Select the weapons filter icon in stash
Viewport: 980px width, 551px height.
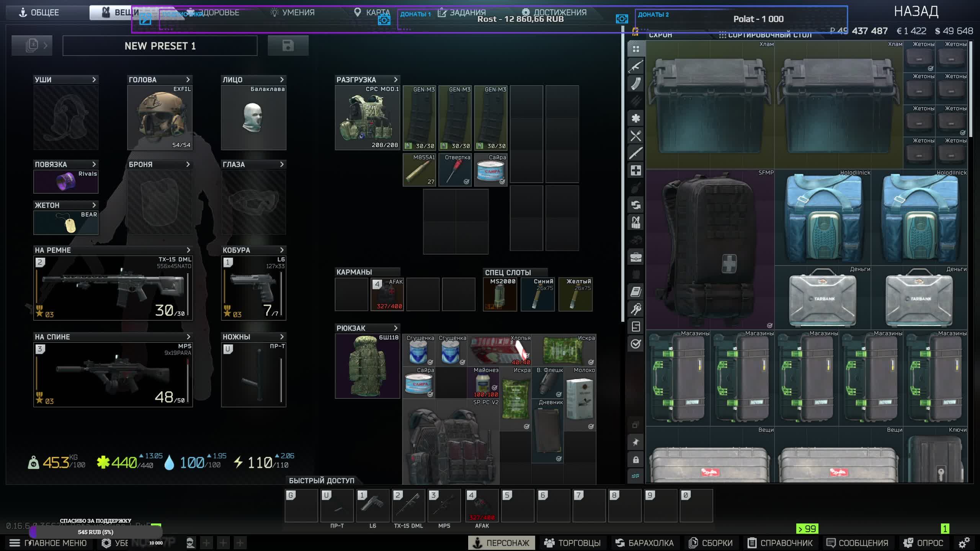pos(635,66)
